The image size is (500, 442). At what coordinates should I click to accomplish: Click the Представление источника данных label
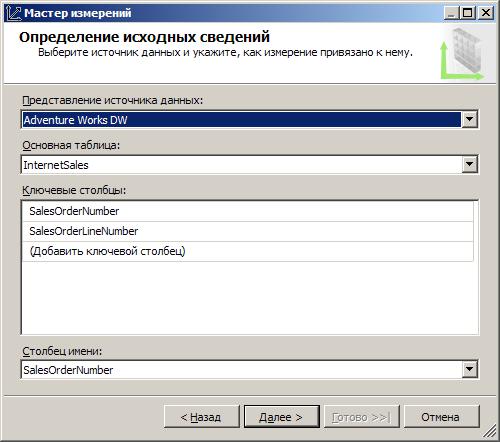point(112,100)
